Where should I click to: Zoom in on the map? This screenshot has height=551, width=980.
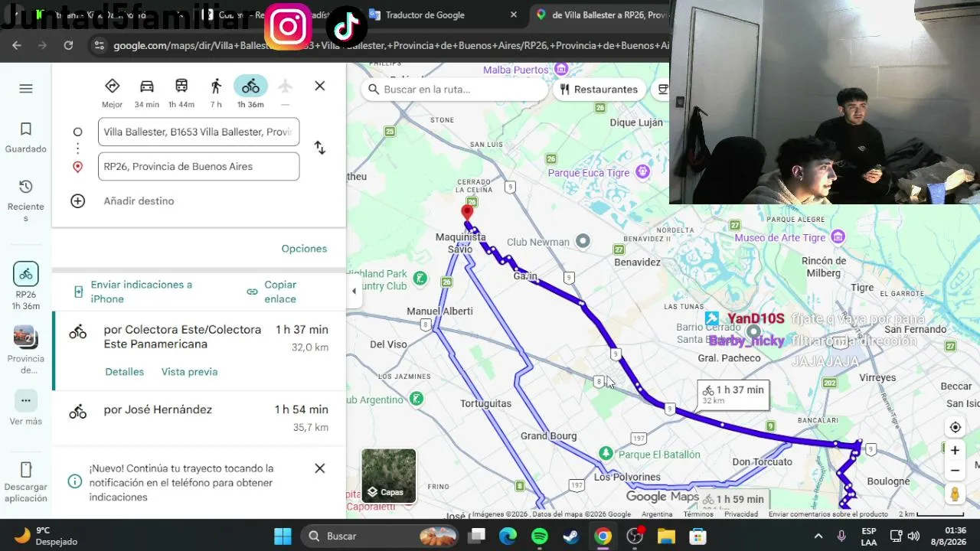pyautogui.click(x=955, y=451)
